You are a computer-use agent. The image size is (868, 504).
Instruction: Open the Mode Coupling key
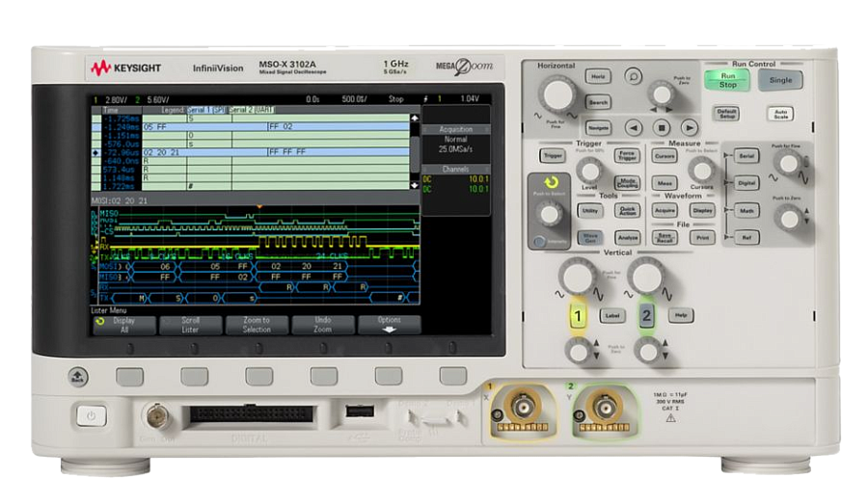(x=627, y=182)
